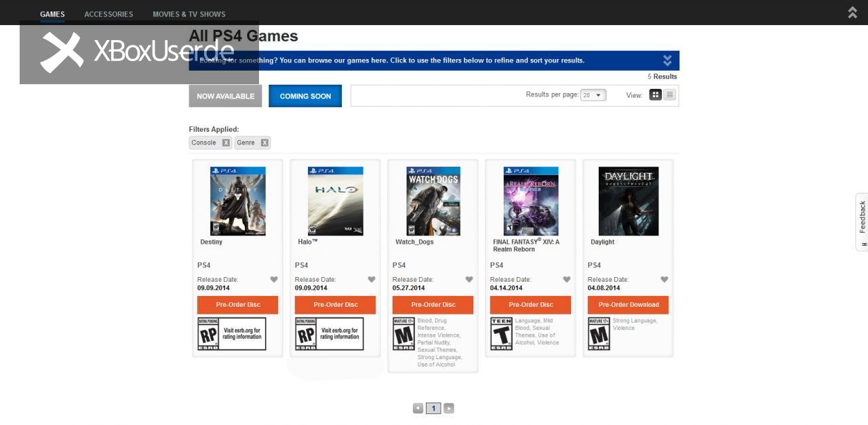This screenshot has width=868, height=425.
Task: Click the Mature 17+ rating icon under Watch_Dogs
Action: [x=403, y=334]
